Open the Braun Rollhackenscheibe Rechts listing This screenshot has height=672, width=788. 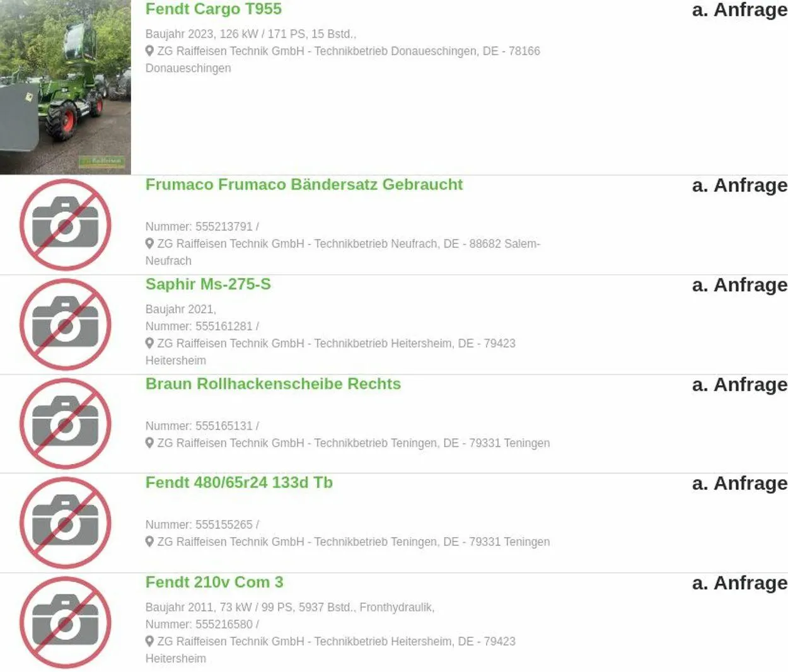pos(273,384)
